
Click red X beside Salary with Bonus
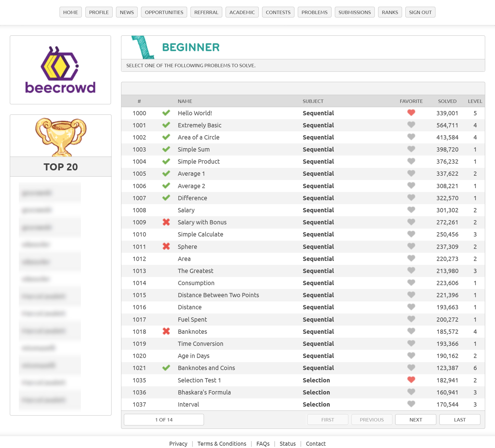[x=166, y=222]
